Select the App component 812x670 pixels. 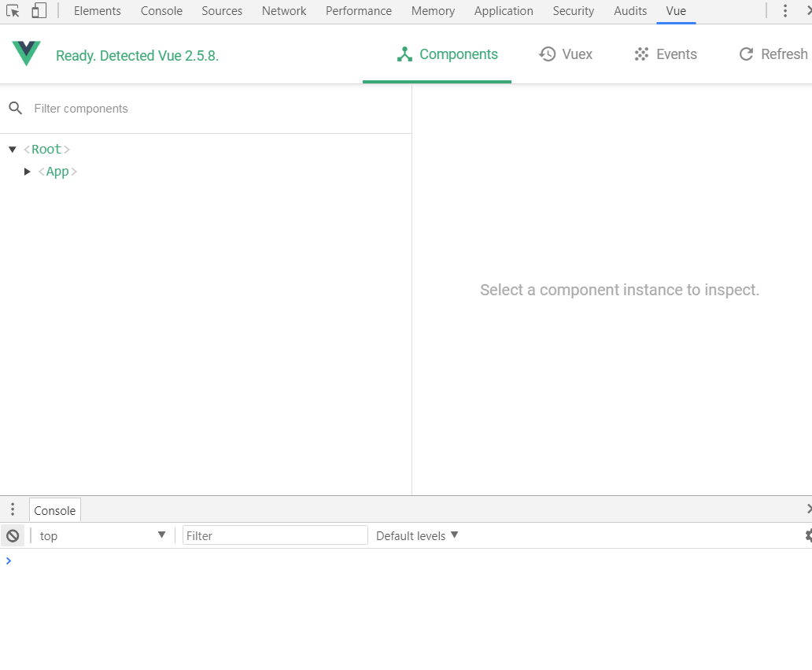point(57,172)
